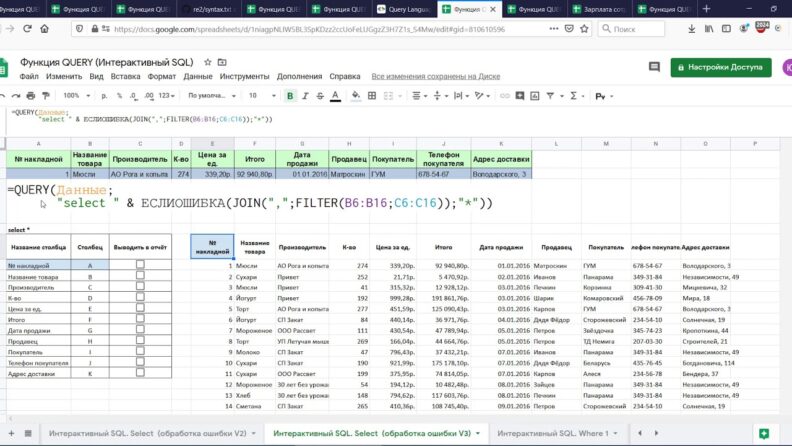Switch to 'Интерактивный SQL. Where 1' sheet tab
792x446 pixels.
(558, 433)
